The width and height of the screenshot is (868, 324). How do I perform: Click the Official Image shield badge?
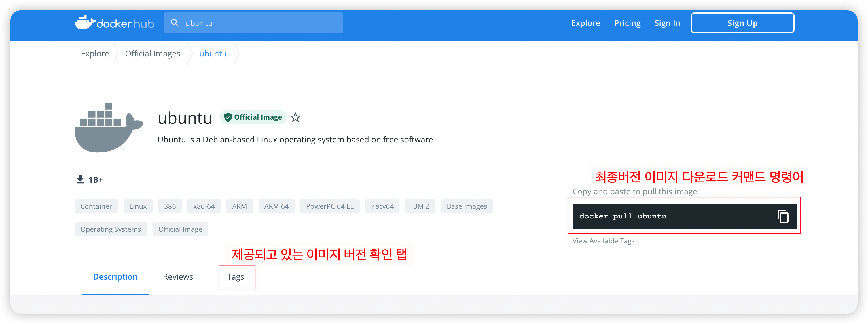click(x=253, y=117)
